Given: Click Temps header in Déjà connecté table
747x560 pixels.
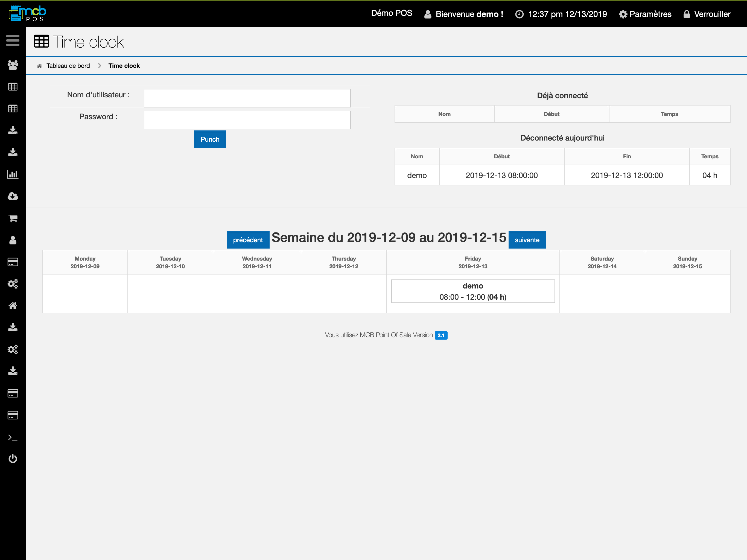Looking at the screenshot, I should pos(669,114).
